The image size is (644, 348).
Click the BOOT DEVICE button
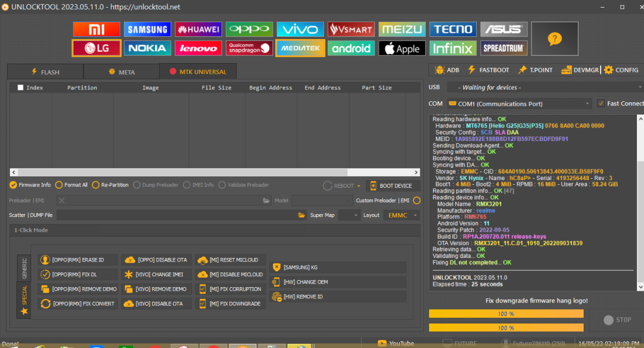393,186
